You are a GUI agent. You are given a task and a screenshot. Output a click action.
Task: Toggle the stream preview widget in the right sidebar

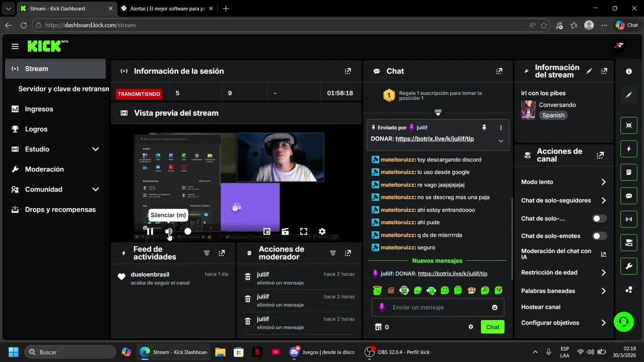click(629, 125)
